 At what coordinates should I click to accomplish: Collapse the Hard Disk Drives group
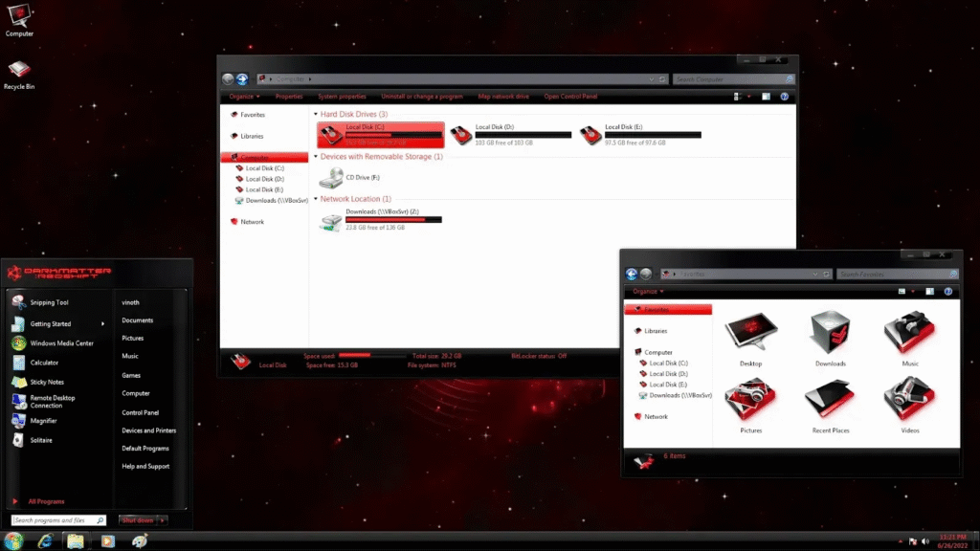(317, 115)
